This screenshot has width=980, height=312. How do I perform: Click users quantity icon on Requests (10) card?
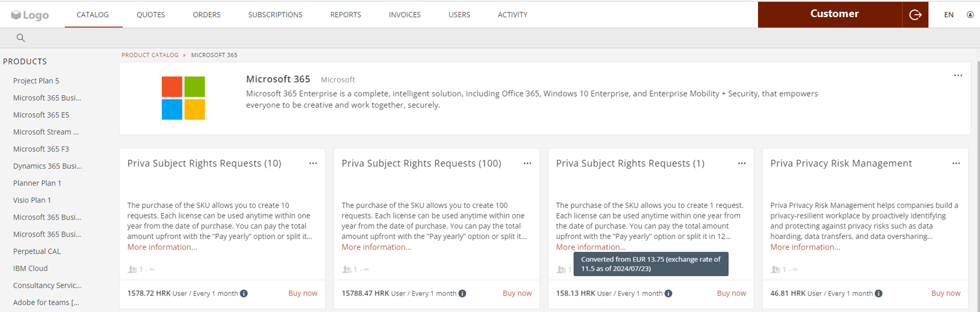point(132,269)
